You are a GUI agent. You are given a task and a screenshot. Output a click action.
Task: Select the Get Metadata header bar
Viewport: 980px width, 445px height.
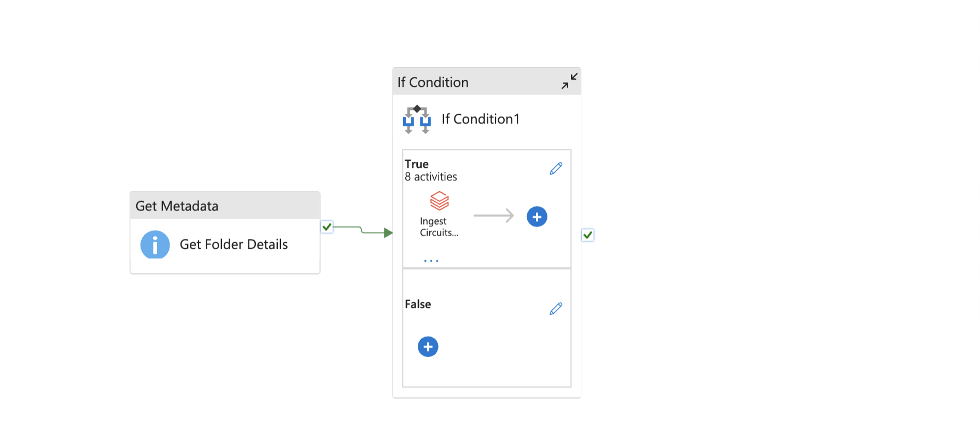pyautogui.click(x=225, y=206)
